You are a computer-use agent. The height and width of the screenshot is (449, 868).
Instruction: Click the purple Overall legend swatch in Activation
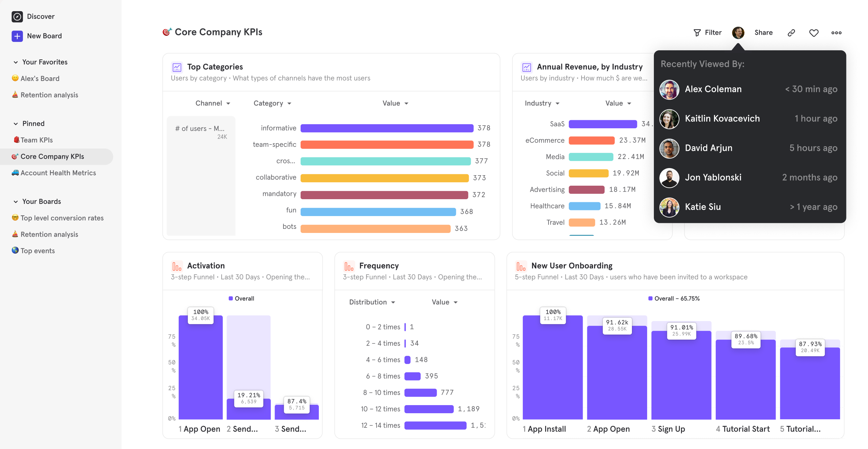point(231,298)
